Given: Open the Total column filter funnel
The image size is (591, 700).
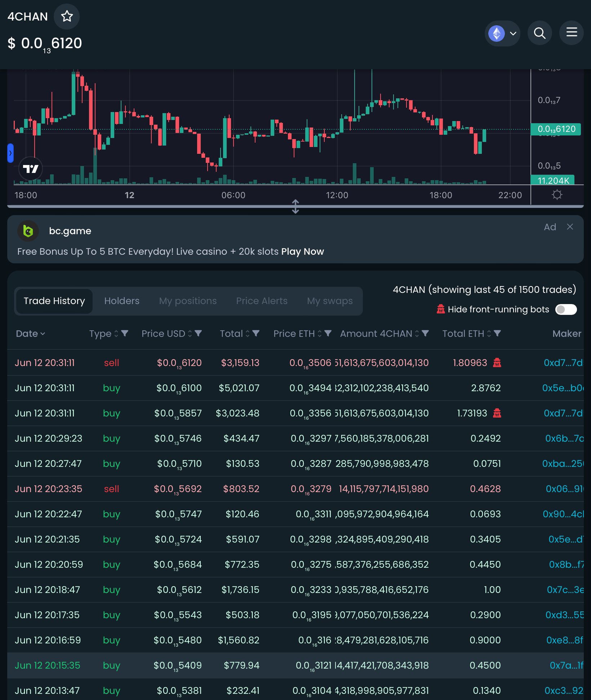Looking at the screenshot, I should (x=256, y=333).
